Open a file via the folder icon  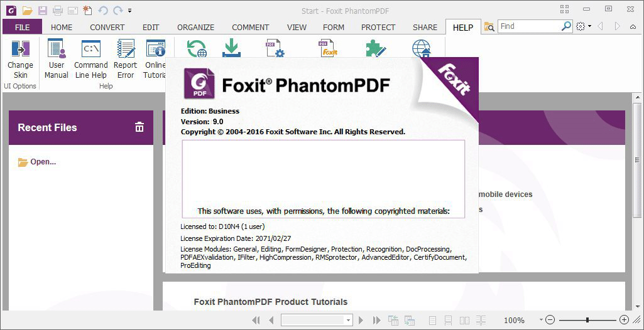[x=27, y=10]
